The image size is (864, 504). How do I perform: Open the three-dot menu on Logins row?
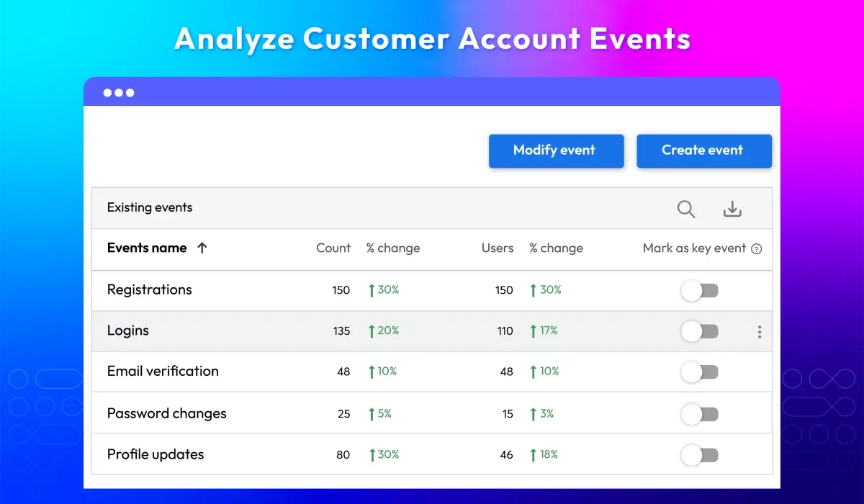pyautogui.click(x=759, y=331)
